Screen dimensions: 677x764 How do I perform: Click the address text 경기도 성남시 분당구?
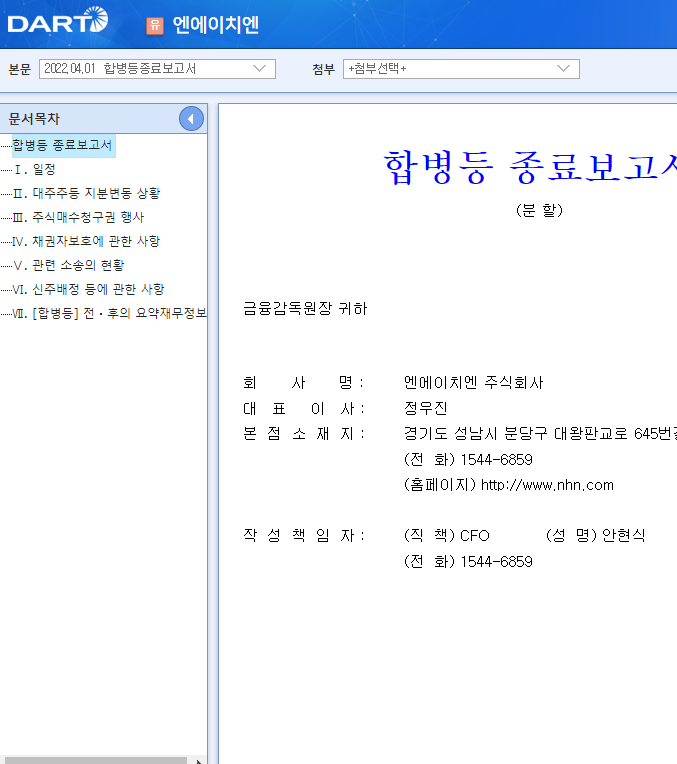point(476,433)
